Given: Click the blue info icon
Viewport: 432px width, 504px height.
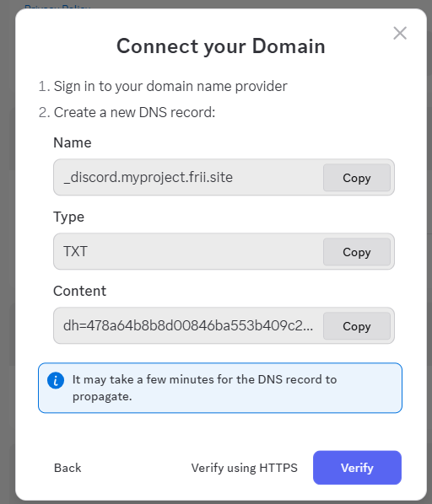Looking at the screenshot, I should point(56,381).
